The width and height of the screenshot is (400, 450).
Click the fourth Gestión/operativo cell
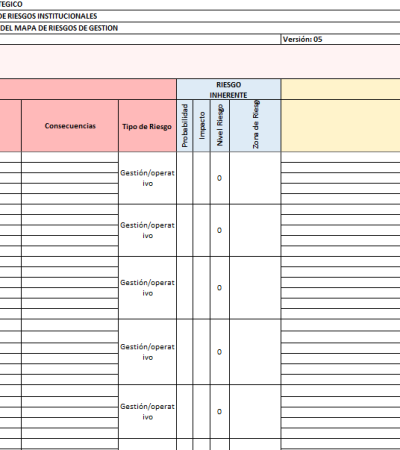(x=147, y=352)
